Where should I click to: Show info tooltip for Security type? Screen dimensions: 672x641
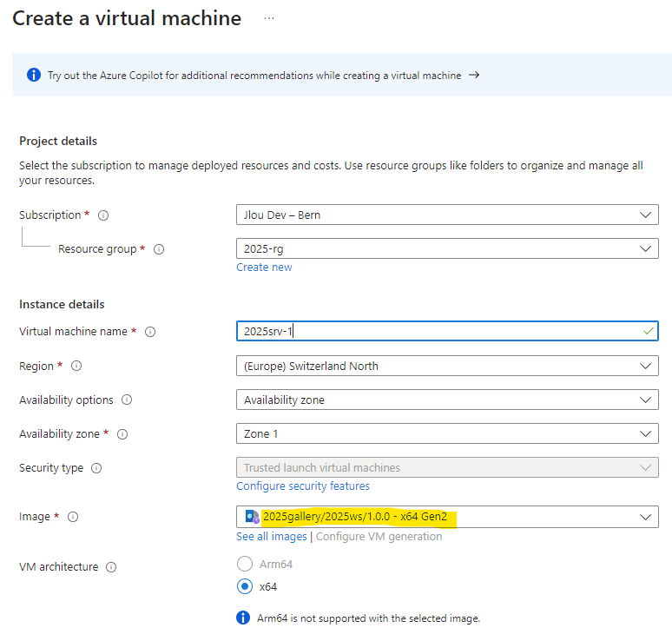coord(96,468)
